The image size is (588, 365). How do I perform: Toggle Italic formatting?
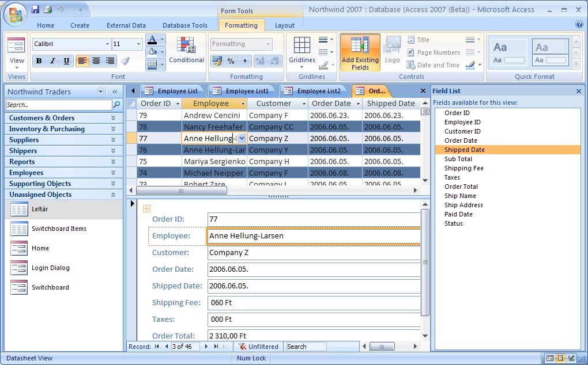point(52,60)
